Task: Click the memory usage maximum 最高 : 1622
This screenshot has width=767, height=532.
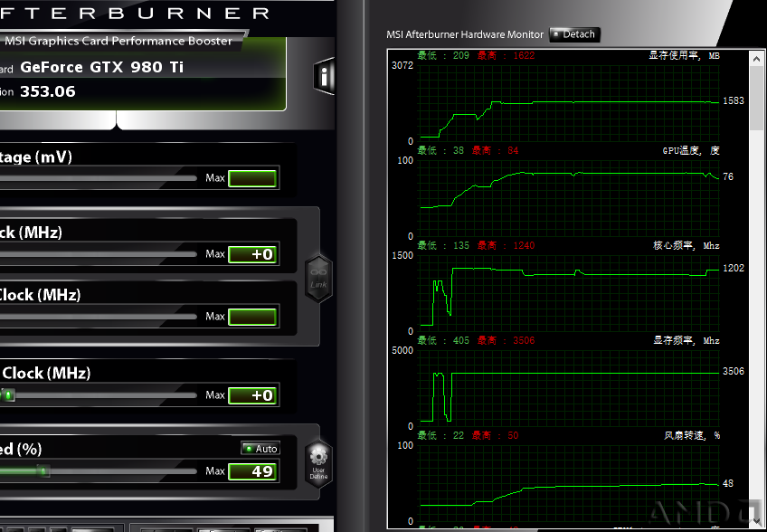Action: point(506,55)
